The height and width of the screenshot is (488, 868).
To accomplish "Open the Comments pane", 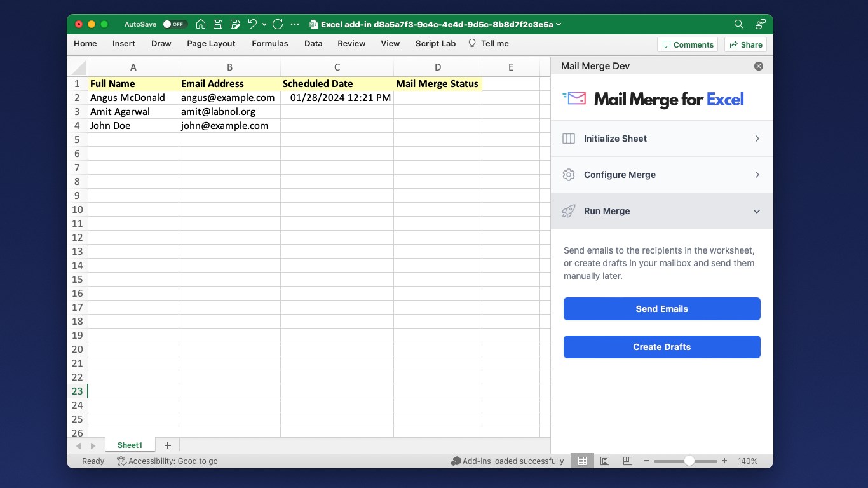I will pos(688,44).
